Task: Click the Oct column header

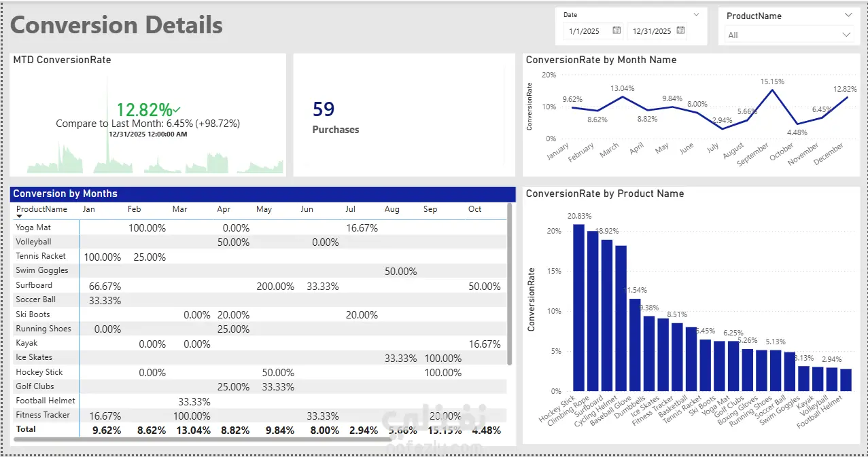Action: tap(474, 209)
